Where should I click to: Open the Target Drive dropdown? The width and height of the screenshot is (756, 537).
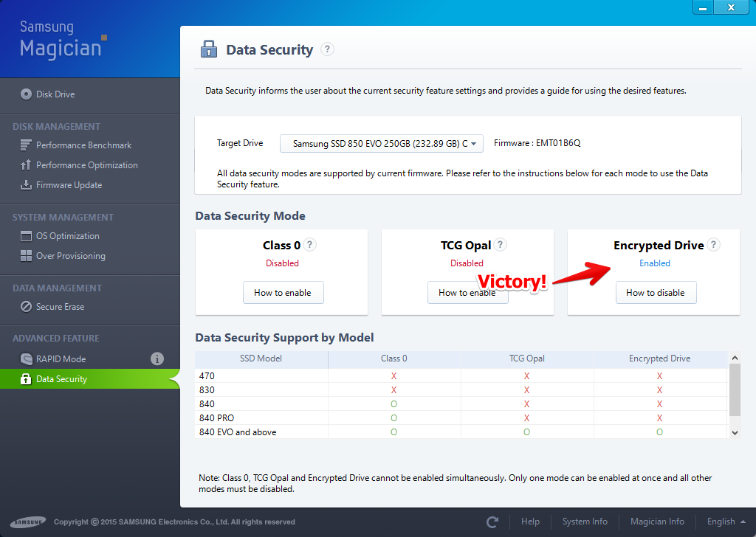tap(382, 144)
